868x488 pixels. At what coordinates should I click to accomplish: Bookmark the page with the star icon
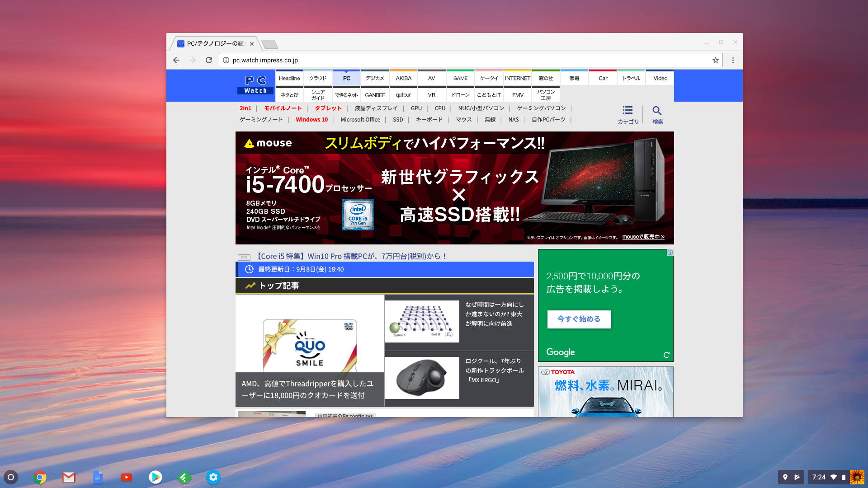click(x=715, y=60)
